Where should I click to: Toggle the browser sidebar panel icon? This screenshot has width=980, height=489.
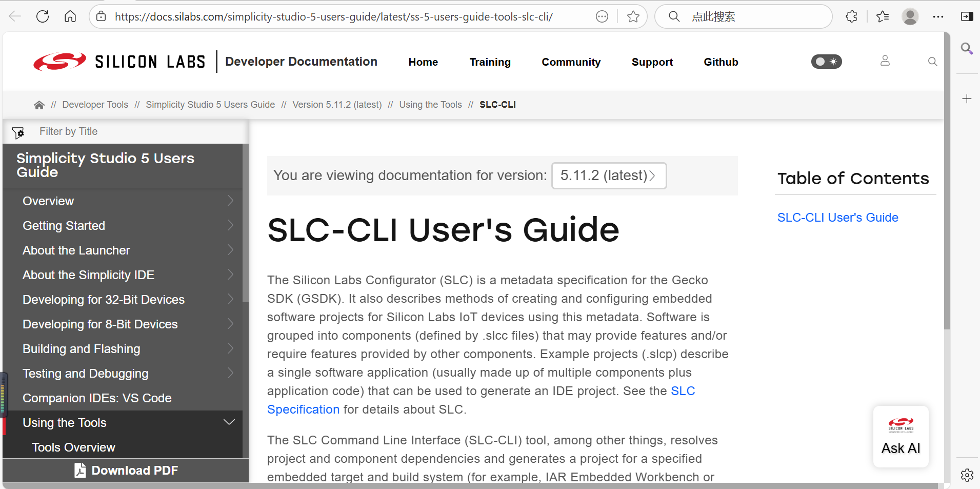(967, 16)
